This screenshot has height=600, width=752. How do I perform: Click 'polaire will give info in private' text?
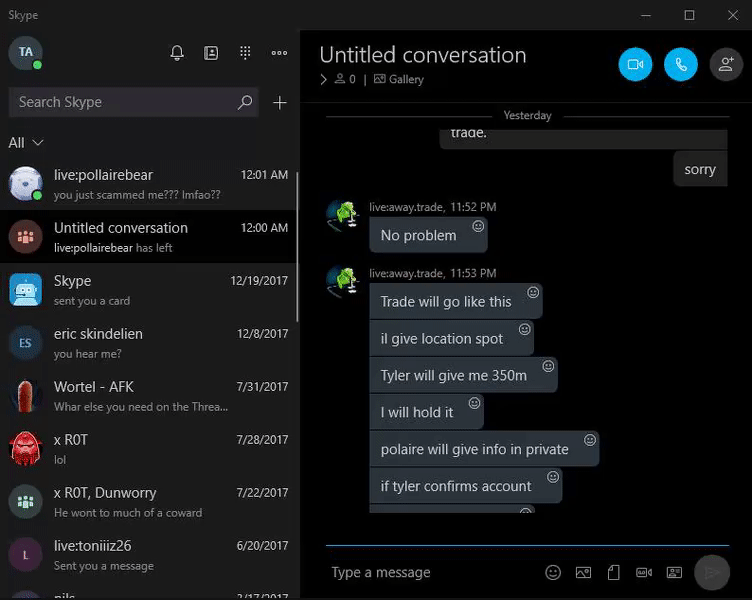click(474, 449)
